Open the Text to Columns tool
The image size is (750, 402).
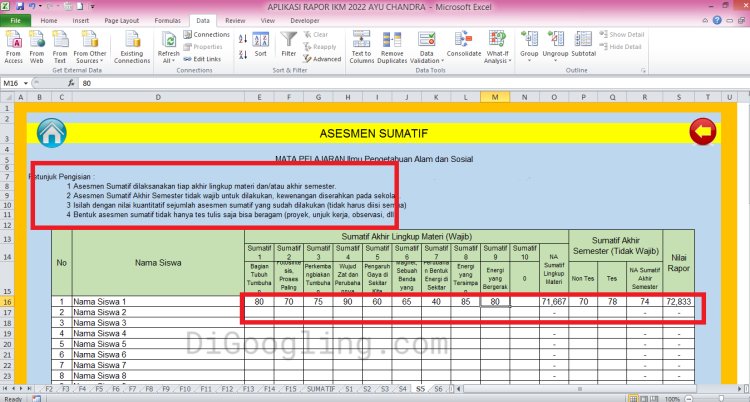click(361, 46)
